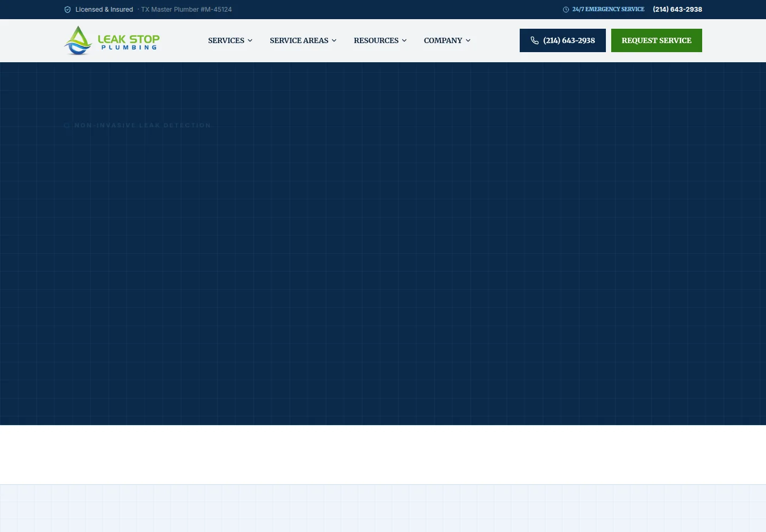Expand the chevron arrow next to Service Areas
The image size is (766, 532).
334,40
